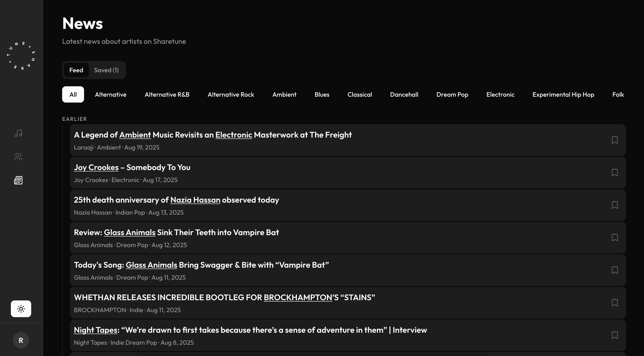Open Glass Animals link in Today's Song headline
Viewport: 644px width, 356px height.
[x=151, y=265]
